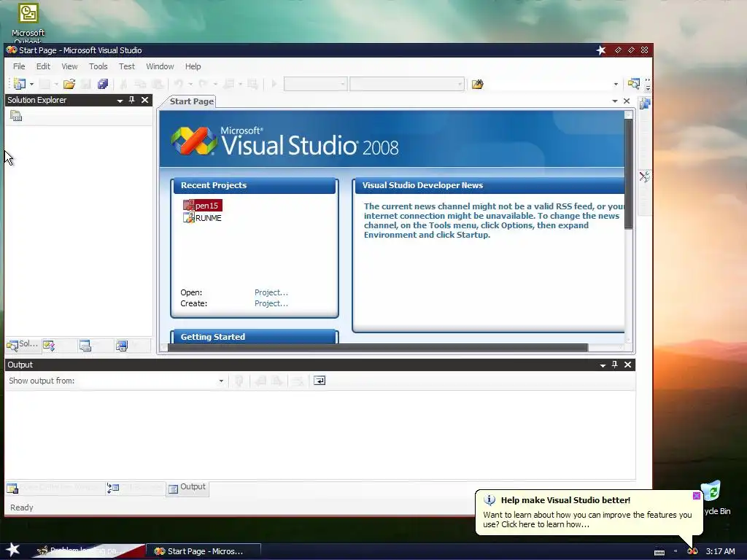The image size is (747, 560).
Task: Click the Problem loading page taskbar button
Action: pos(88,551)
